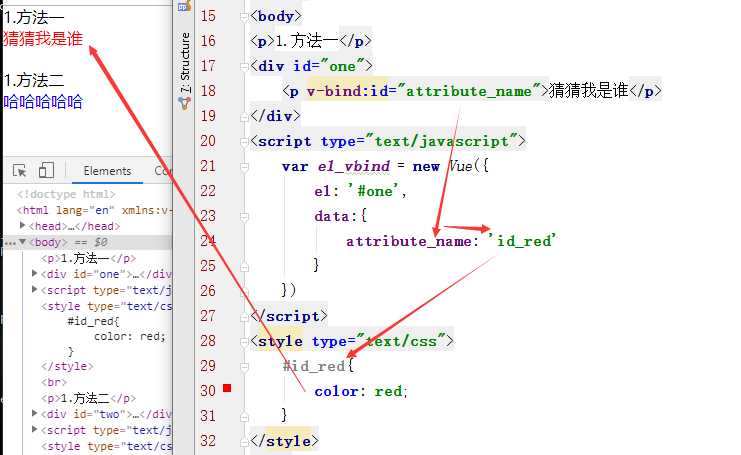Click line number 22 in the editor gutter
Image resolution: width=741 pixels, height=455 pixels.
tap(208, 191)
